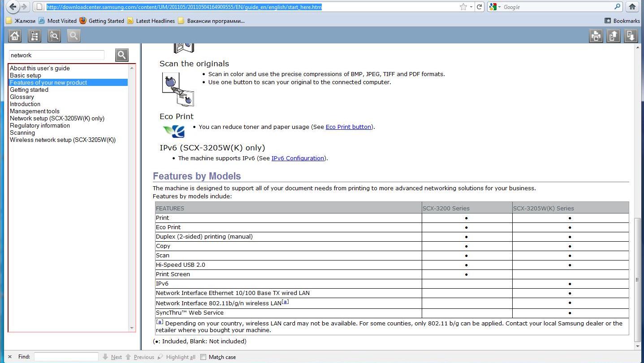Image resolution: width=644 pixels, height=363 pixels.
Task: Click the Find text input field
Action: coord(66,357)
